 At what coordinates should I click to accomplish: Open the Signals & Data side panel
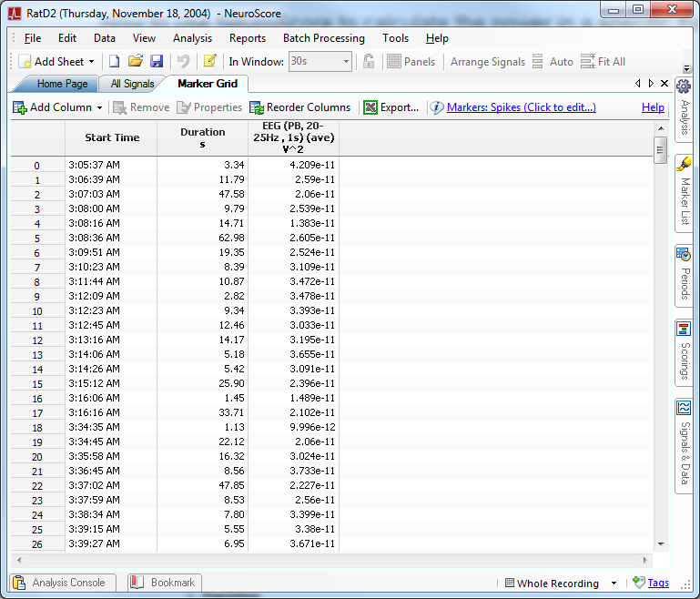(x=684, y=445)
